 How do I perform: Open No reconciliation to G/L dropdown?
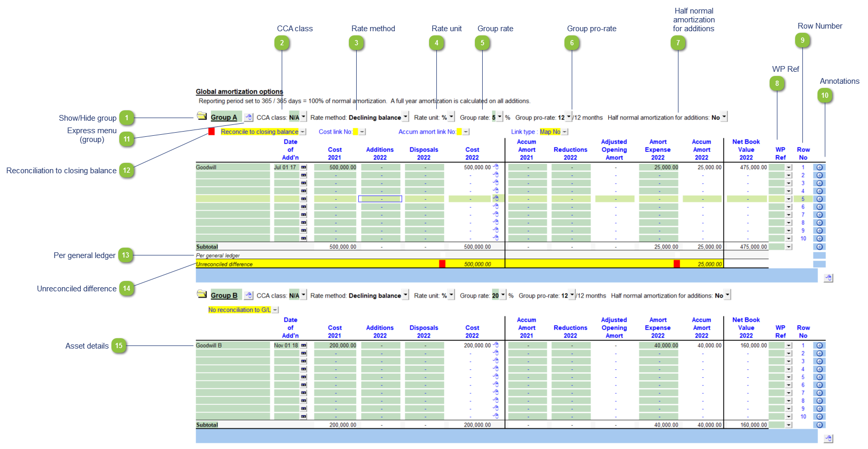(275, 310)
